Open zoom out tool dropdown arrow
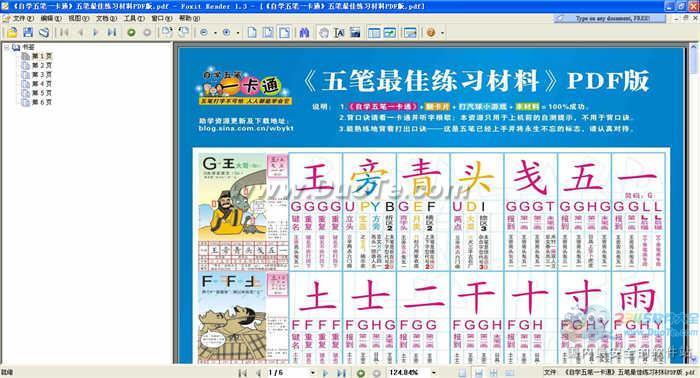The height and width of the screenshot is (378, 700). (215, 33)
